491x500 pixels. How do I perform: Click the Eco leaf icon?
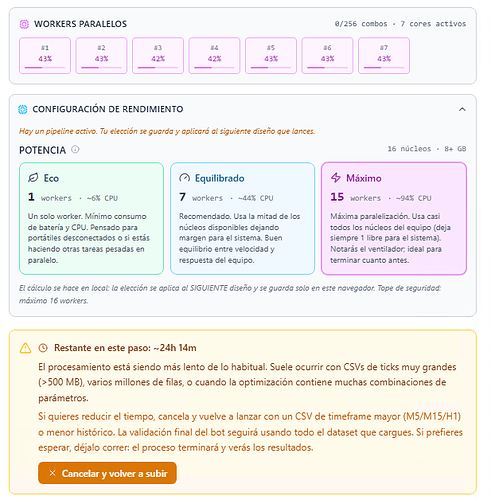point(33,178)
